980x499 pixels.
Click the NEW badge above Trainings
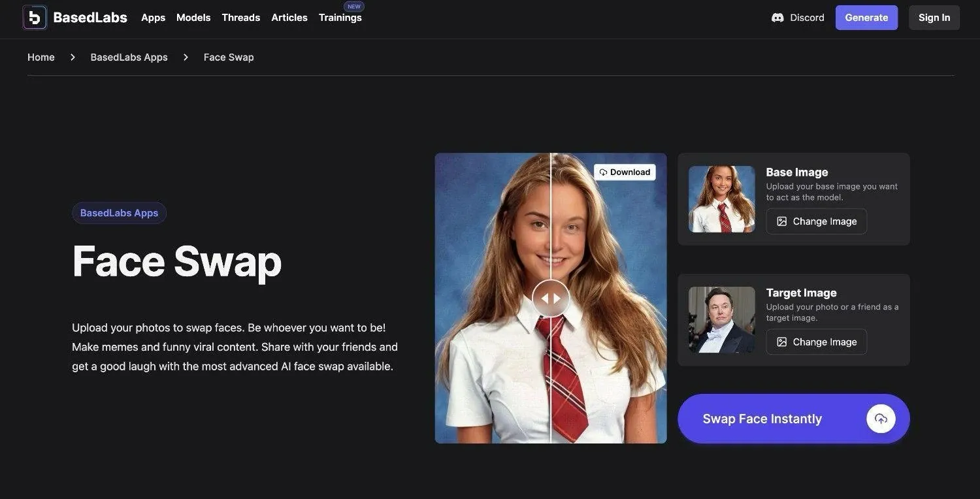coord(354,7)
